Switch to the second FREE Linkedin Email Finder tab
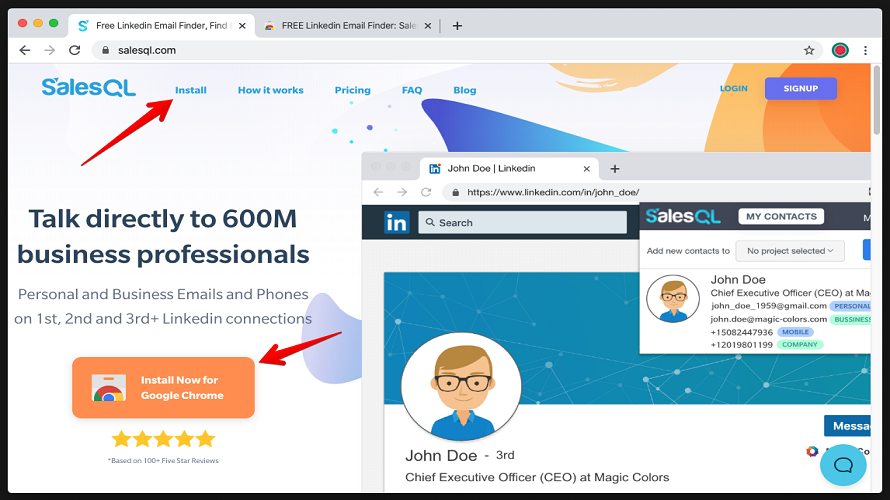This screenshot has height=500, width=890. point(347,26)
